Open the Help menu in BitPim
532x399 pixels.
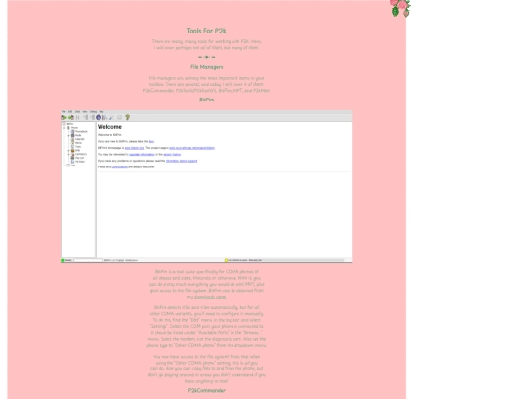pos(101,111)
